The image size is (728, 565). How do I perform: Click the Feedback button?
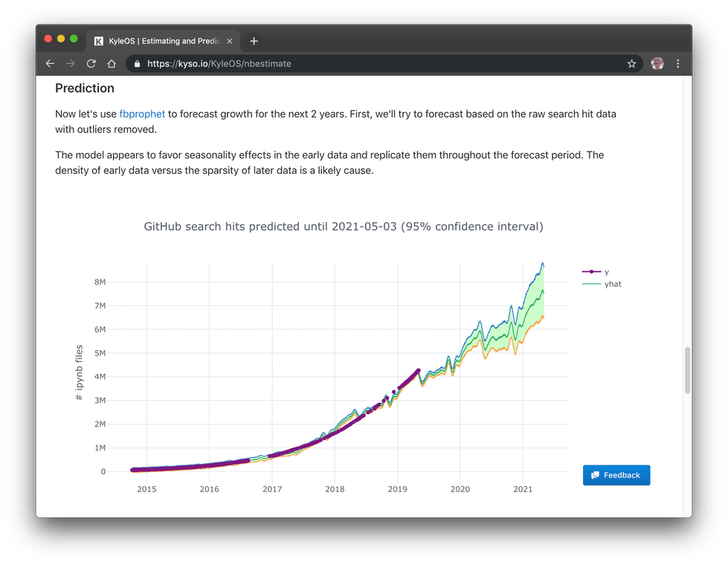[x=616, y=475]
